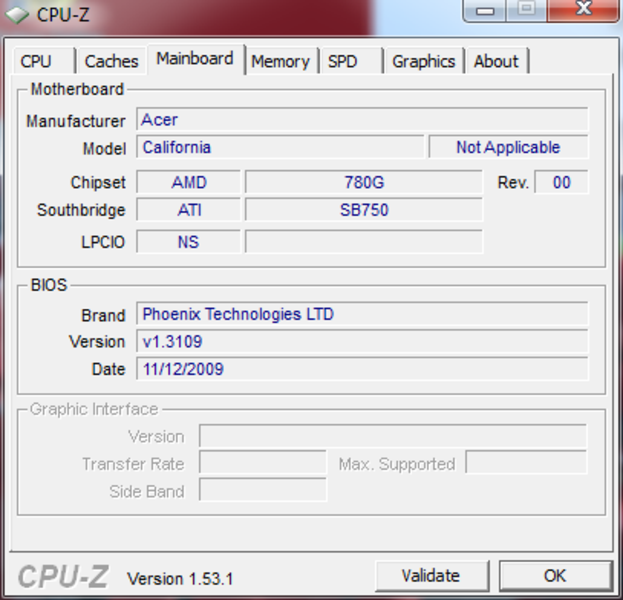The image size is (623, 600).
Task: Switch to the Graphics tab
Action: 424,61
